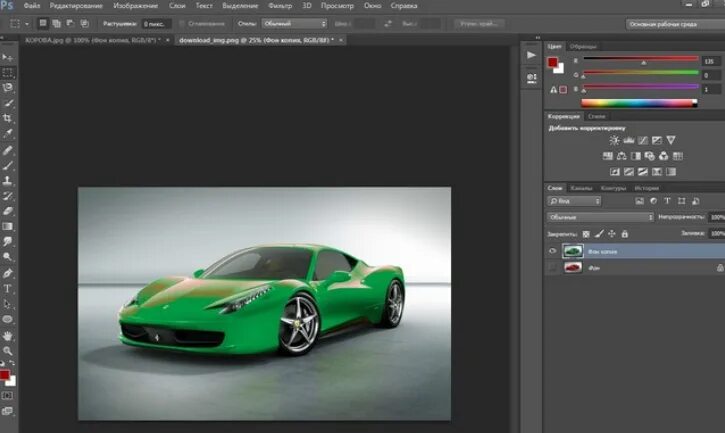Select the Eyedropper tool
Image resolution: width=725 pixels, height=433 pixels.
click(7, 134)
